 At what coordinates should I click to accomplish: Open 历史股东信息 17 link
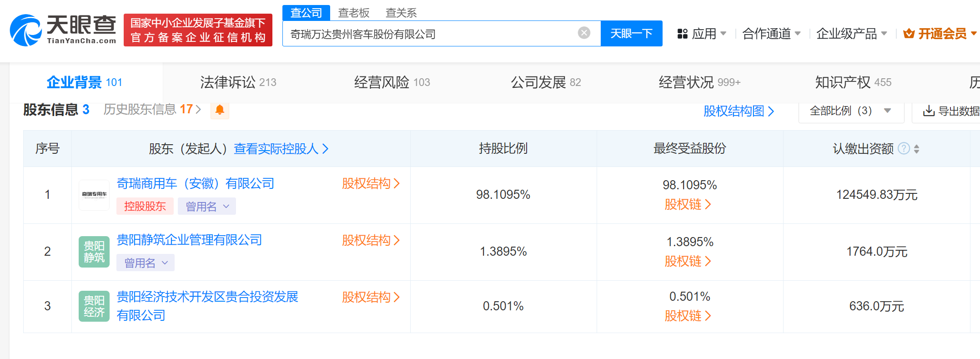(x=152, y=110)
